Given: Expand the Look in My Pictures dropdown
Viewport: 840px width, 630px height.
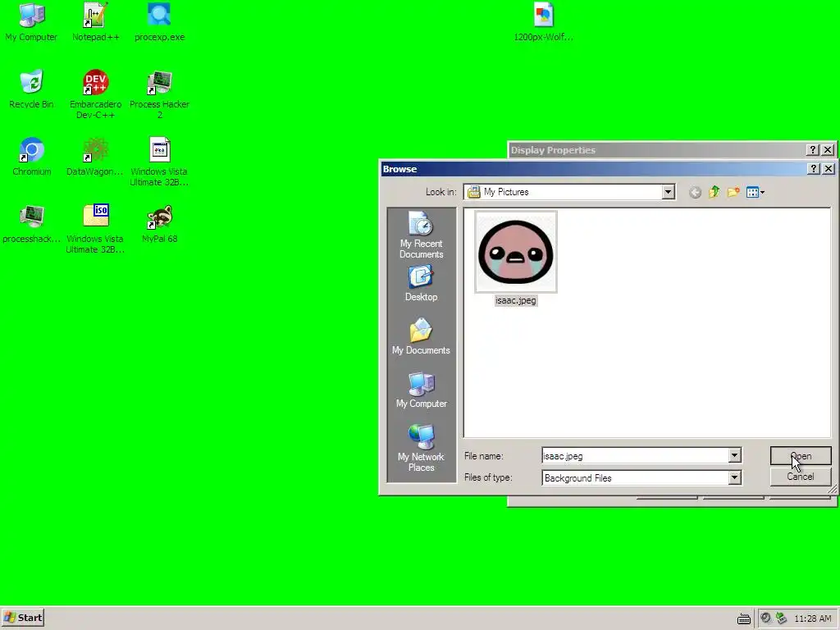Looking at the screenshot, I should coord(668,192).
